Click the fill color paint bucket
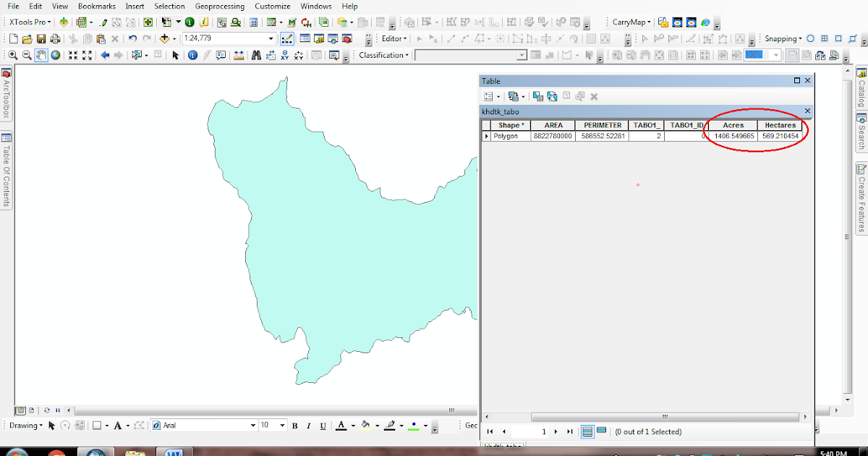The image size is (868, 456). click(x=365, y=426)
